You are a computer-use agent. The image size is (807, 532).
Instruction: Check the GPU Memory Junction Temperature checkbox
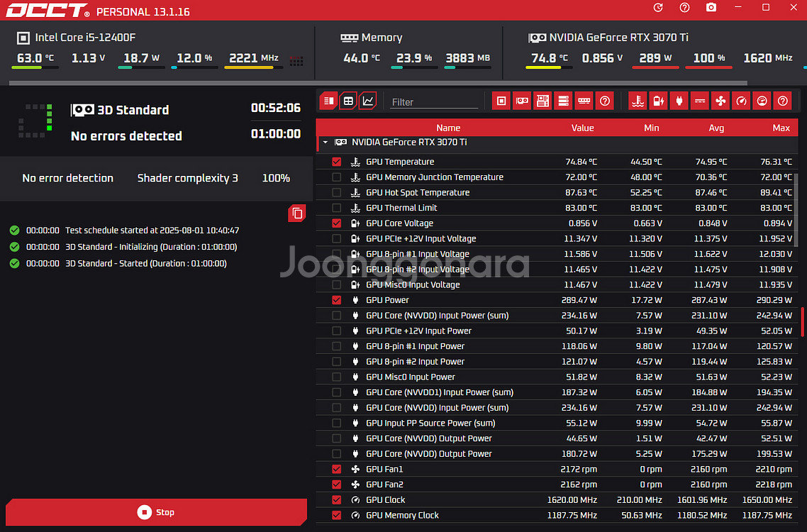coord(337,177)
